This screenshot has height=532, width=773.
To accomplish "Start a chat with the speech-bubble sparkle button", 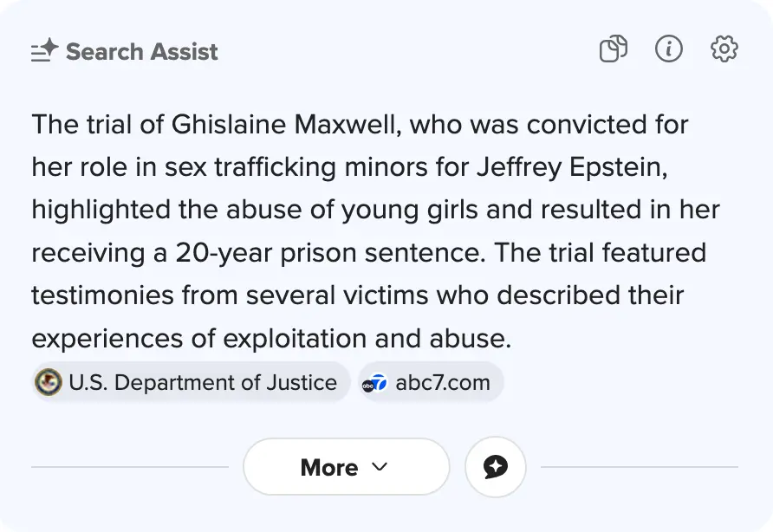I will pos(495,468).
